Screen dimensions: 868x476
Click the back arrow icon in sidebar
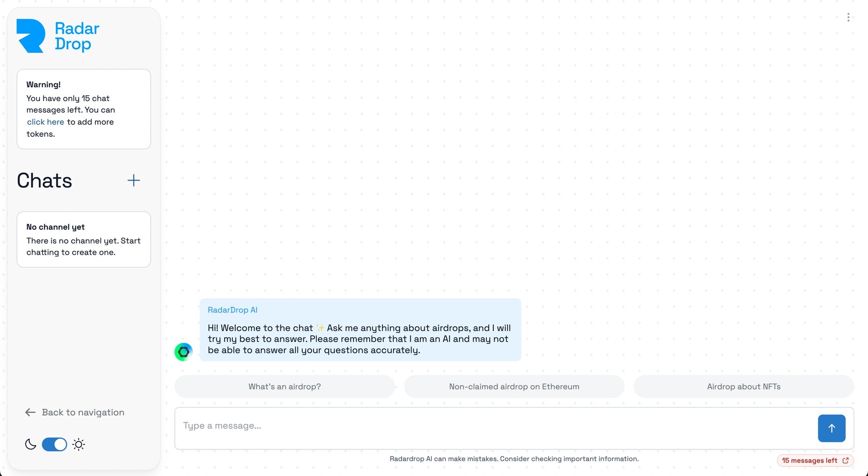tap(30, 412)
